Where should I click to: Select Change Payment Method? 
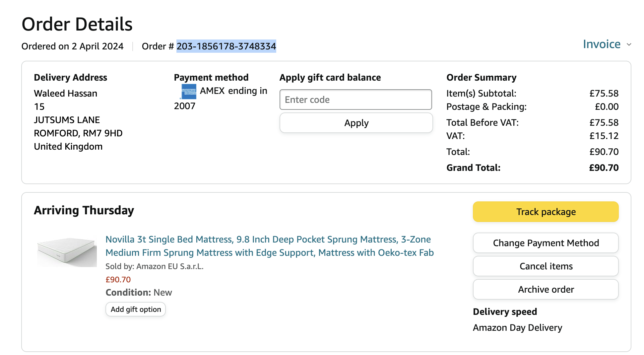[x=546, y=243]
